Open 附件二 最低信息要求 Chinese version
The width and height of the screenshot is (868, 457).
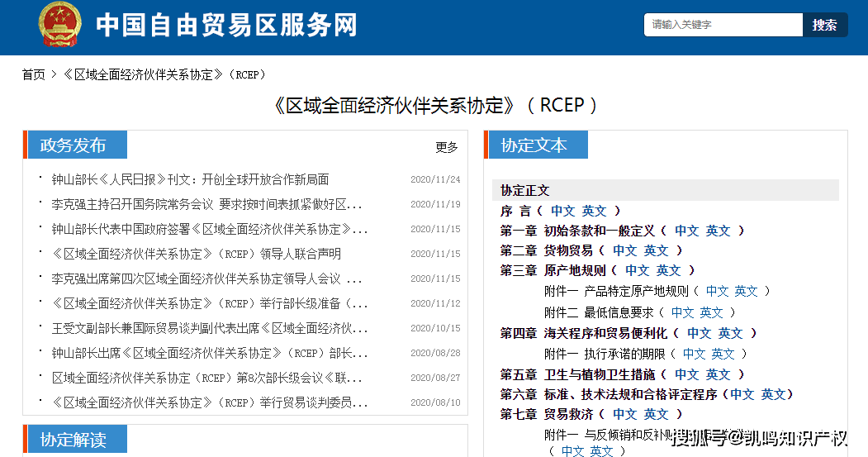[683, 312]
